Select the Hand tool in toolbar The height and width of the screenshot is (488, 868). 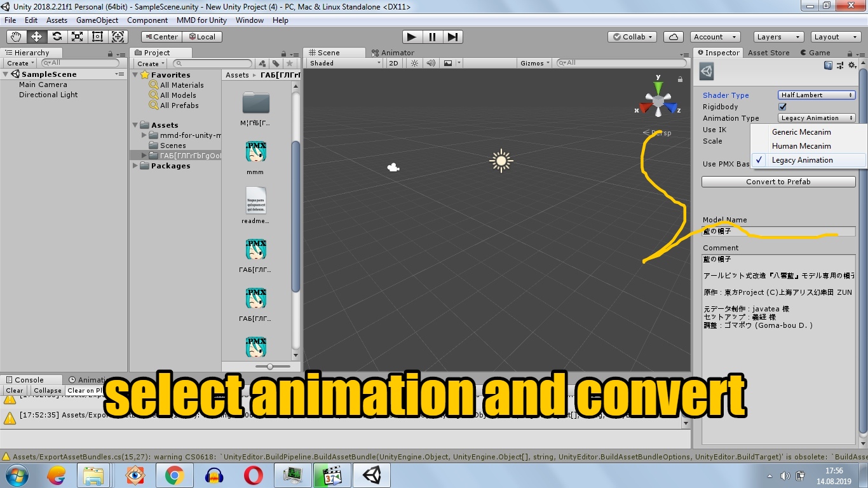(17, 37)
